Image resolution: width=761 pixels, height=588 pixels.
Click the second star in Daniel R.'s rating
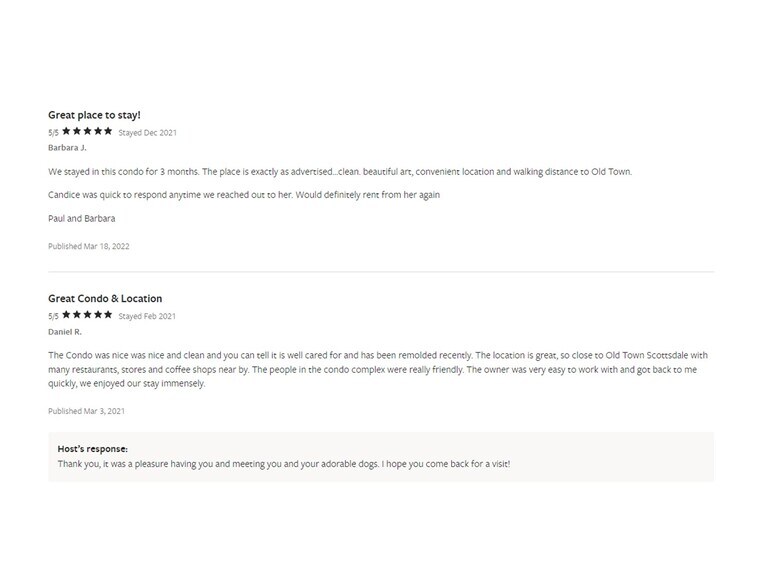point(77,315)
